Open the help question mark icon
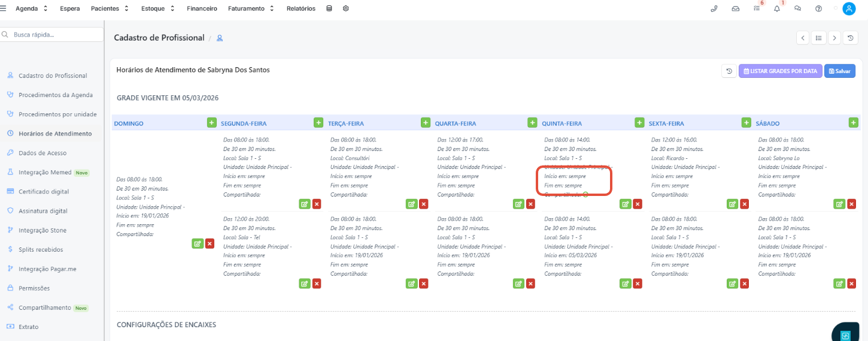Screen dimensions: 868x341 pyautogui.click(x=818, y=9)
